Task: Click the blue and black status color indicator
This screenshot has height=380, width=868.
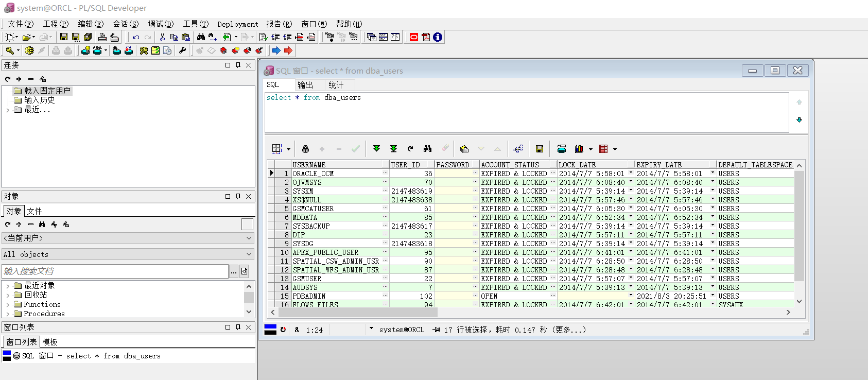Action: click(x=270, y=330)
